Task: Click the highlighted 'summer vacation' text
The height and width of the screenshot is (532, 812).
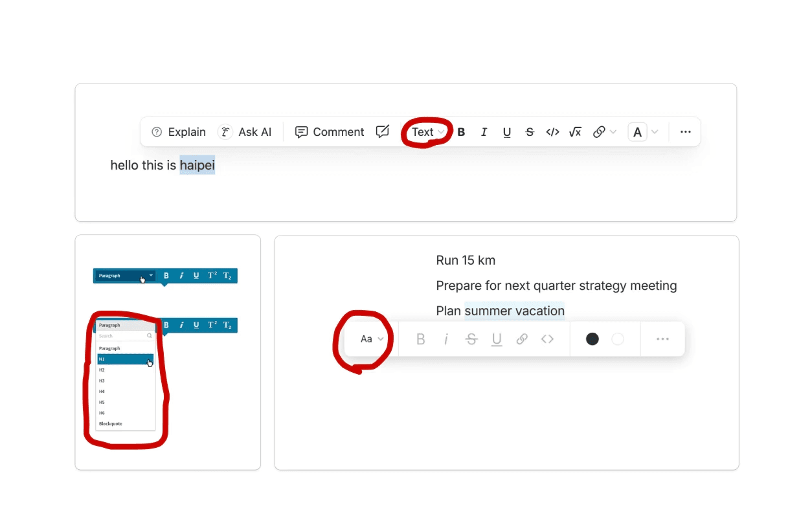Action: [515, 311]
